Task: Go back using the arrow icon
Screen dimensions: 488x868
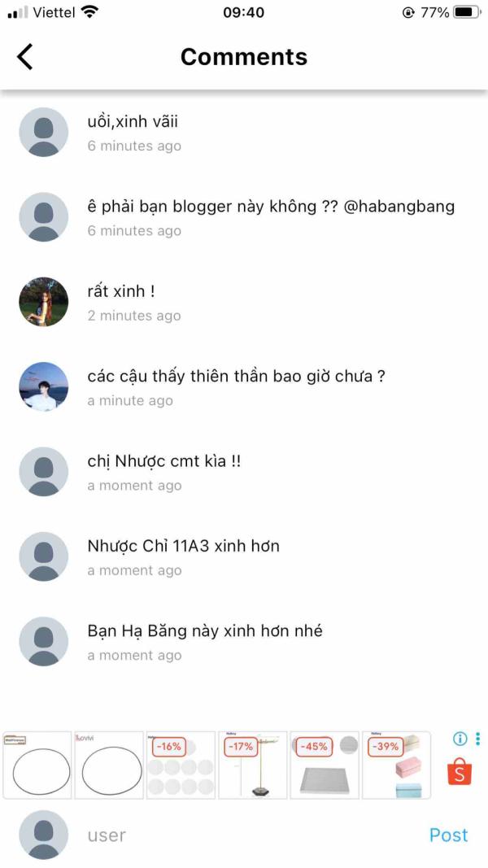Action: (x=25, y=56)
